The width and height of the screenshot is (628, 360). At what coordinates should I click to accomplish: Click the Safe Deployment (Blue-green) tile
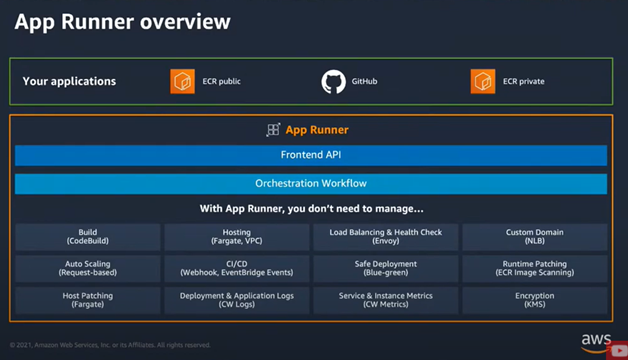click(x=386, y=268)
